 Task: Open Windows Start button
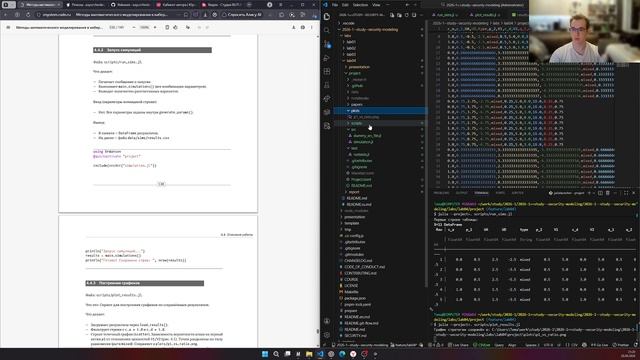coord(265,354)
